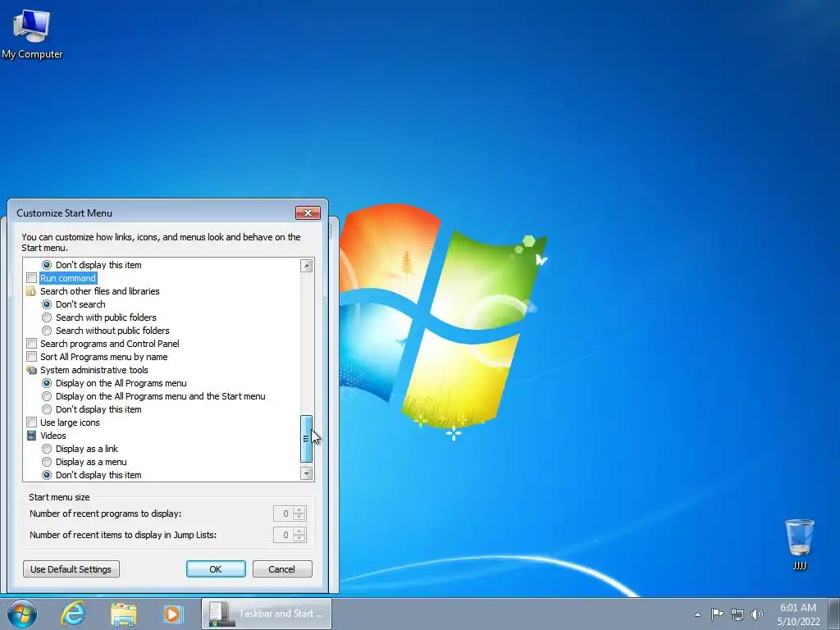This screenshot has height=630, width=840.
Task: Click the list scroll up arrow
Action: (307, 266)
